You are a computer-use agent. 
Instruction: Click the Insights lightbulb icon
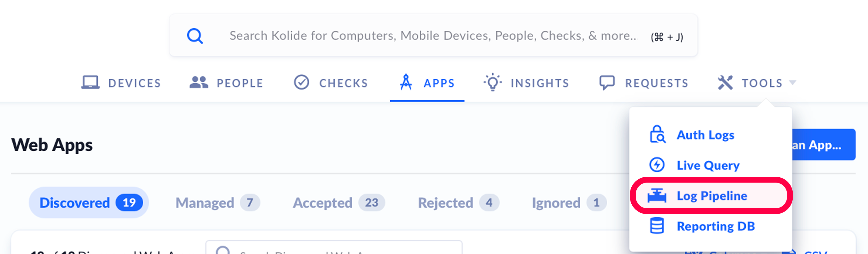(x=493, y=83)
